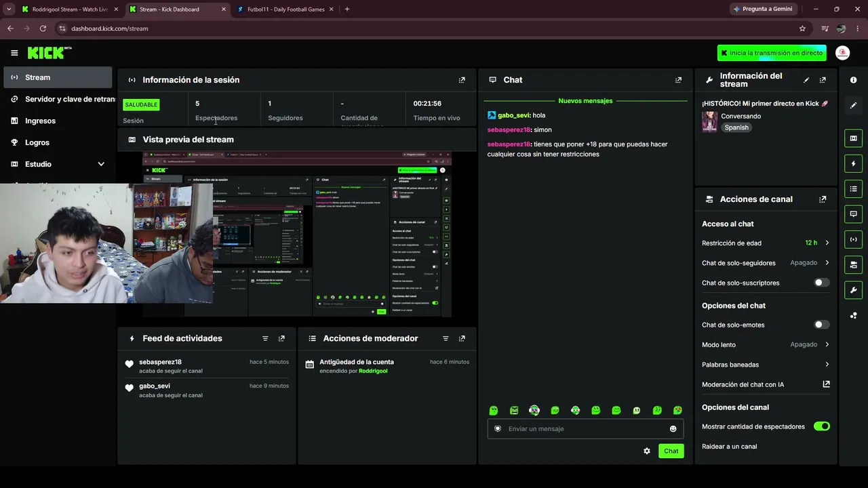Pop out the Información del stream panel
The image size is (868, 488).
pyautogui.click(x=823, y=80)
